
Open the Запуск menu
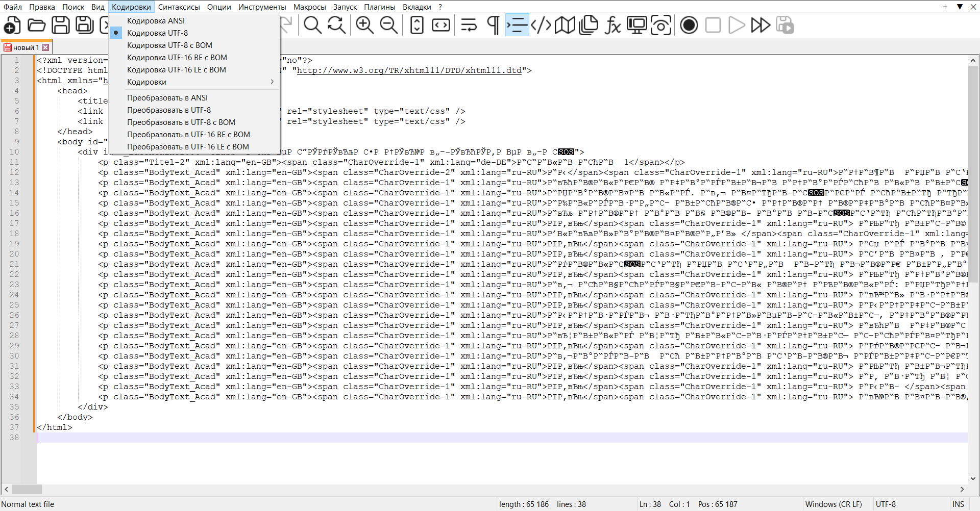(345, 7)
